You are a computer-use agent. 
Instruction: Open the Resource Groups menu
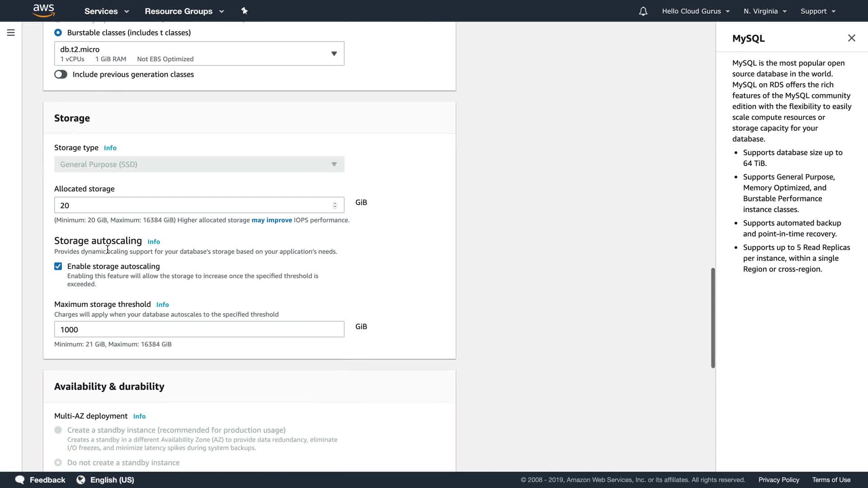(x=184, y=11)
